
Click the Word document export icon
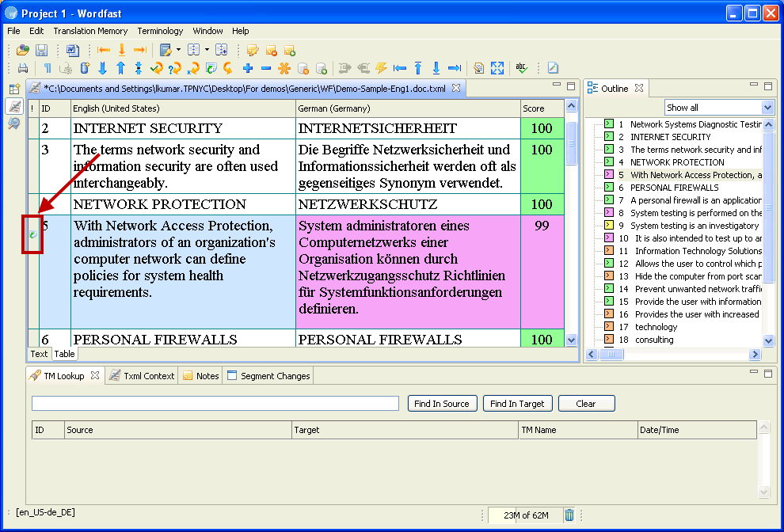coord(73,50)
